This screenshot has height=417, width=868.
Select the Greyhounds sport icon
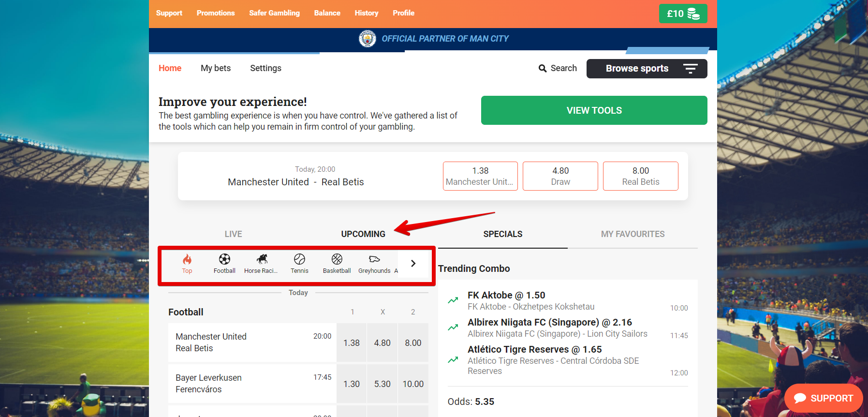(x=374, y=259)
